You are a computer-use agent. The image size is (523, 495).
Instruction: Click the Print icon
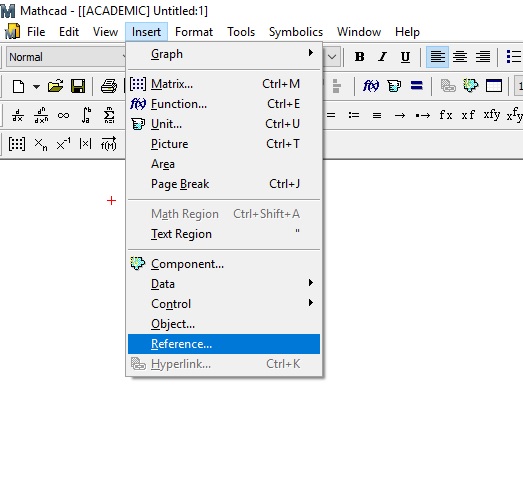coord(109,86)
